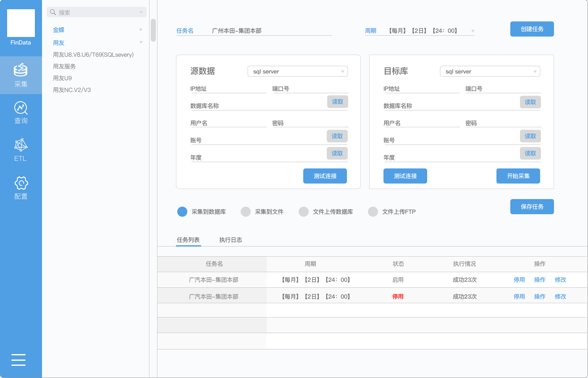Click 读取 next to 目标库 年度

pyautogui.click(x=530, y=153)
